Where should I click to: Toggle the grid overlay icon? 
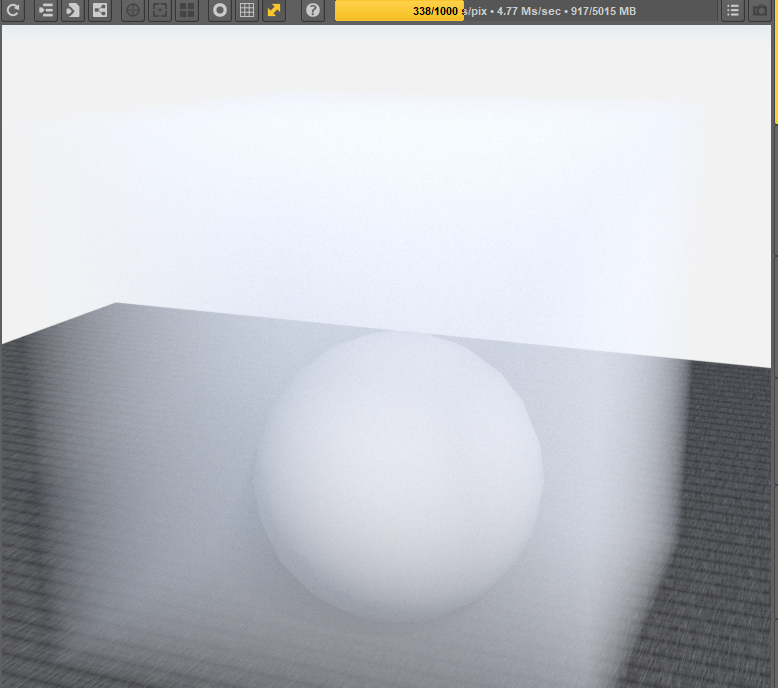247,10
